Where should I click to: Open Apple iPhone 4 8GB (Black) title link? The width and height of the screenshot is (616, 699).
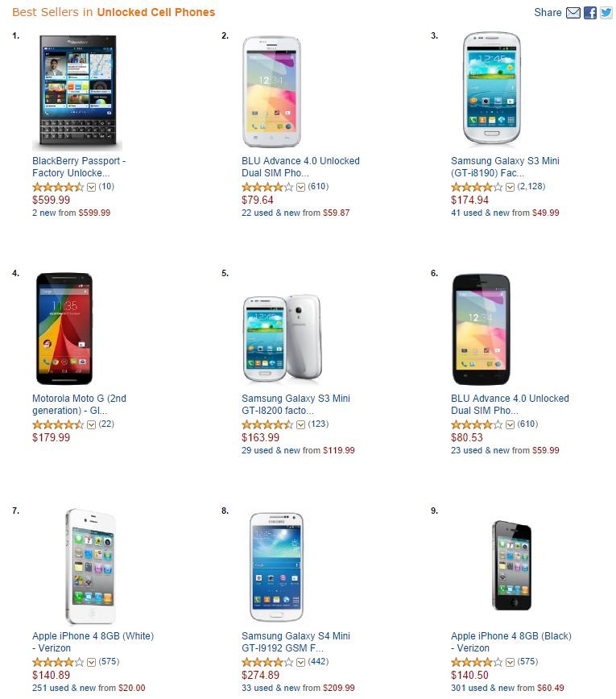pos(511,642)
